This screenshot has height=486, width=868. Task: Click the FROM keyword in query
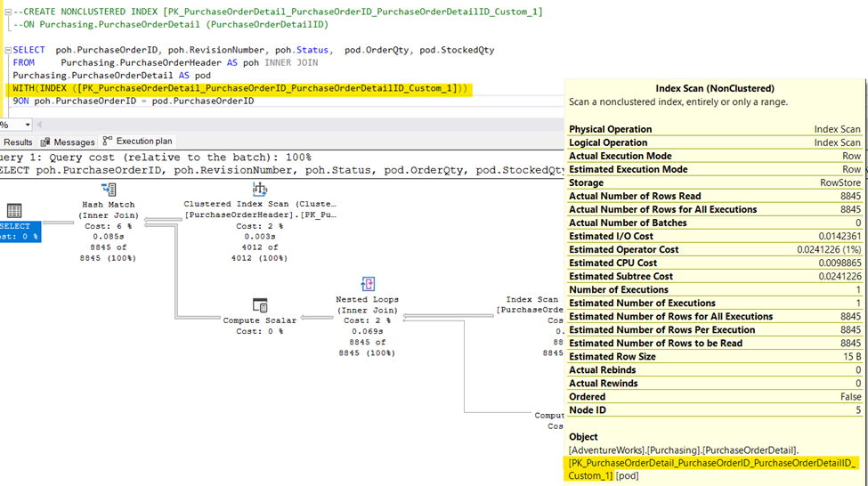pyautogui.click(x=24, y=62)
